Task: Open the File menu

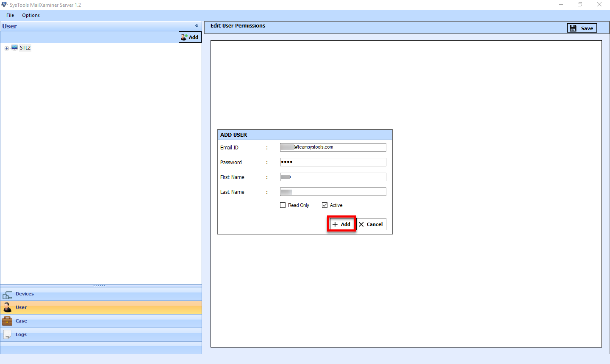Action: (10, 15)
